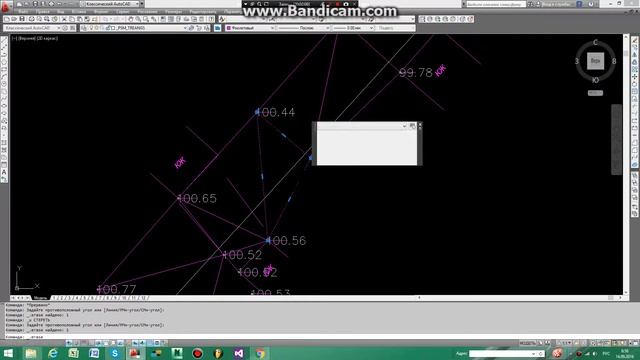Open the lineweight control dropdown
Image resolution: width=640 pixels, height=360 pixels.
353,28
